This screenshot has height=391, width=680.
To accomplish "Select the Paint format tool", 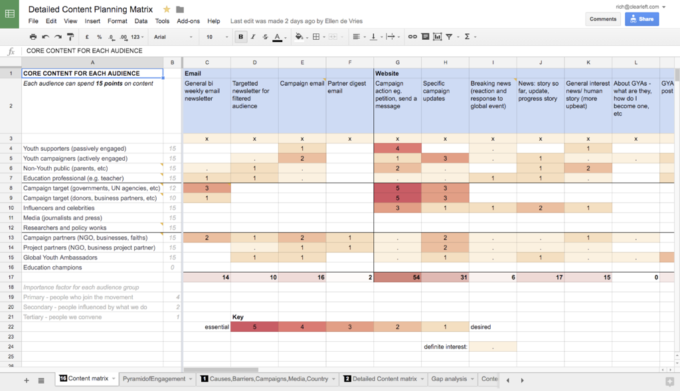I will pos(70,37).
